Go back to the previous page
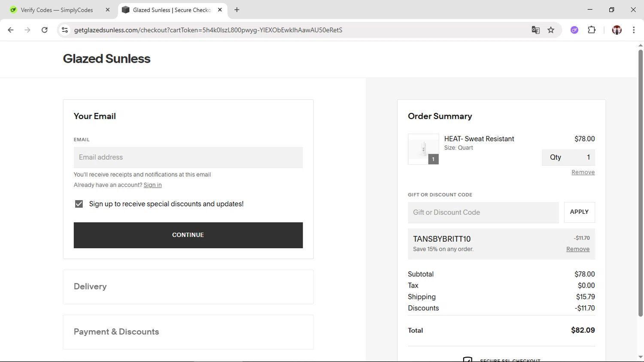 [11, 30]
